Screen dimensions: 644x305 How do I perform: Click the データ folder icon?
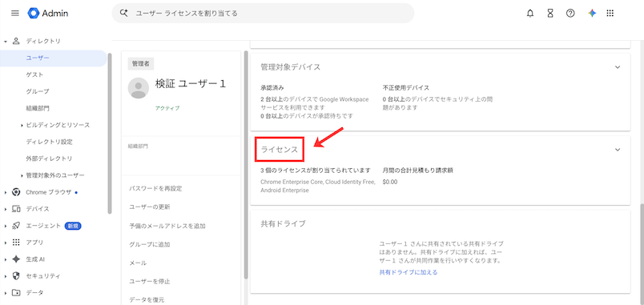16,293
